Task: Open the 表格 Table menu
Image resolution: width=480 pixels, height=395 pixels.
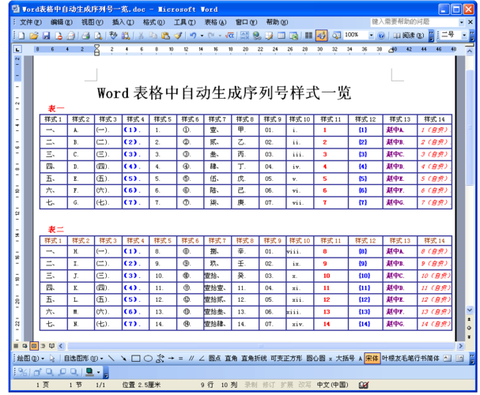Action: point(215,22)
